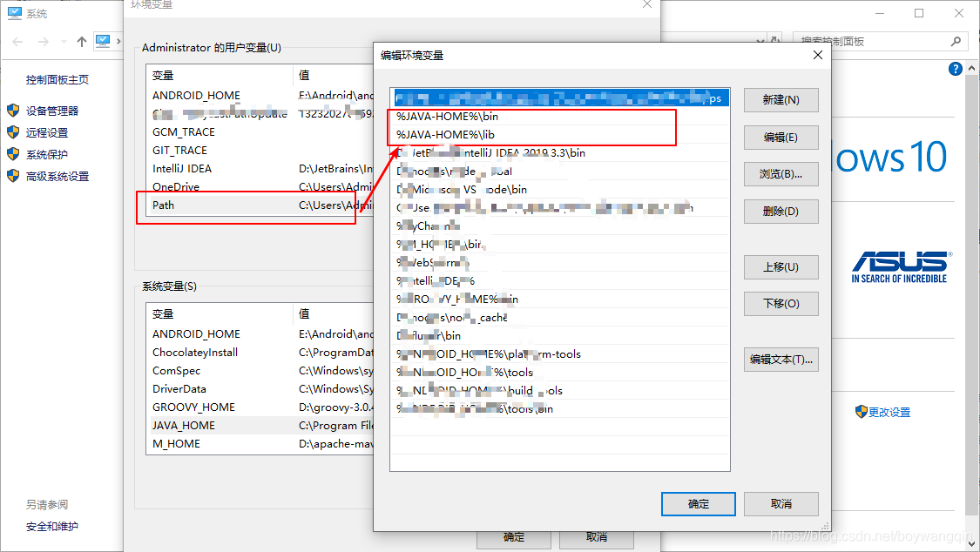Screen dimensions: 980x552
Task: Click 取消 in 环境变量 dialog
Action: (x=596, y=538)
